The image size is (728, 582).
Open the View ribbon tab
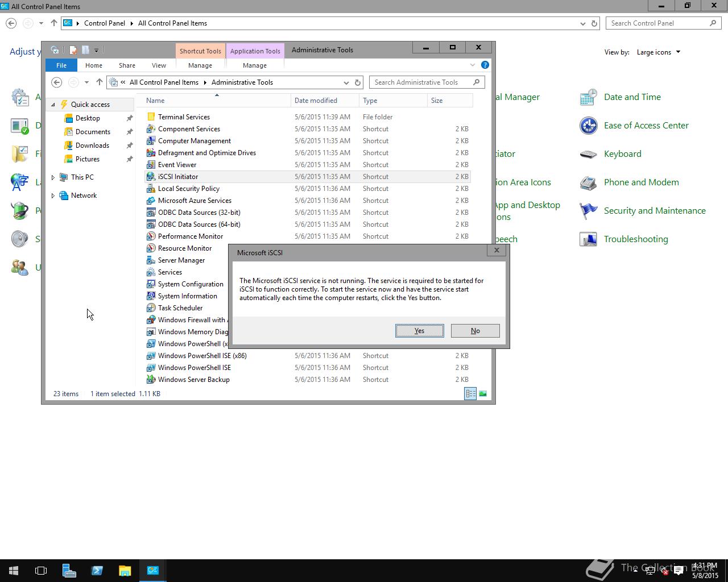coord(159,65)
